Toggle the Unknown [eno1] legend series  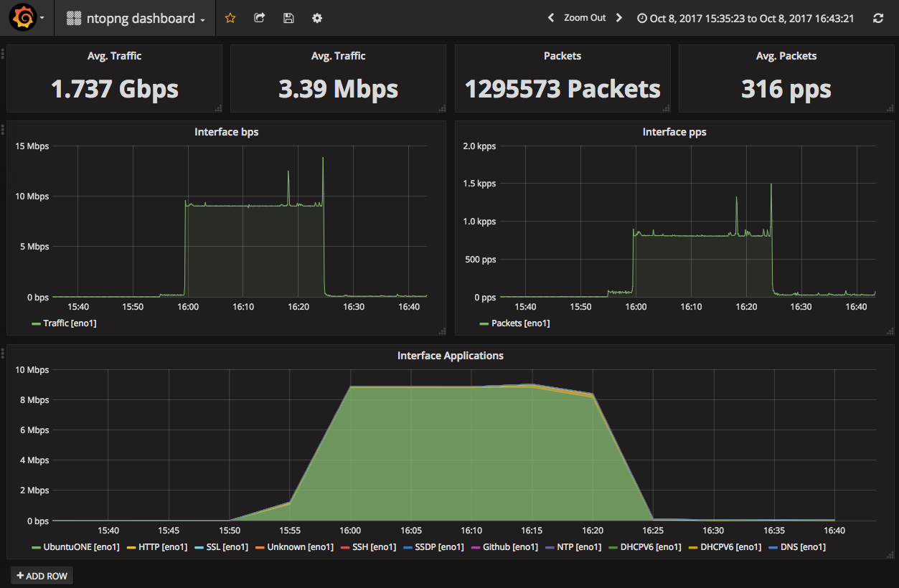click(301, 547)
